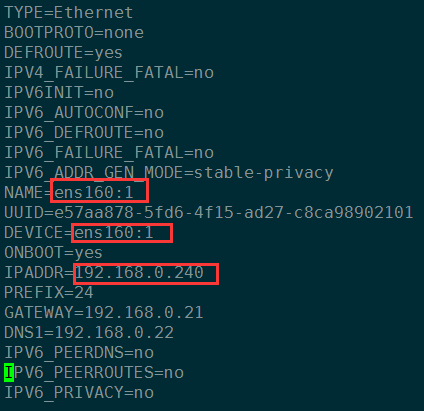Place cursor on IPV6_AUTOCONF=no
This screenshot has width=424, height=411.
84,113
